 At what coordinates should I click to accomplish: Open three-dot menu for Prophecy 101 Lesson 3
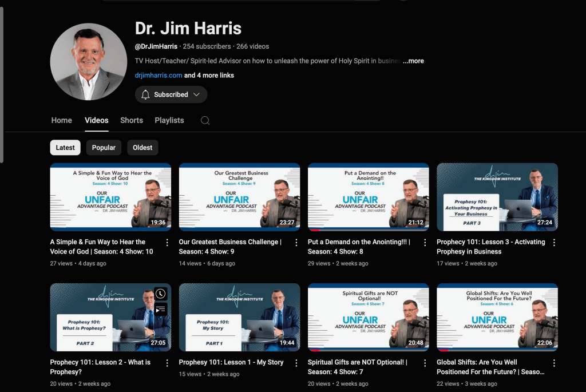point(553,243)
